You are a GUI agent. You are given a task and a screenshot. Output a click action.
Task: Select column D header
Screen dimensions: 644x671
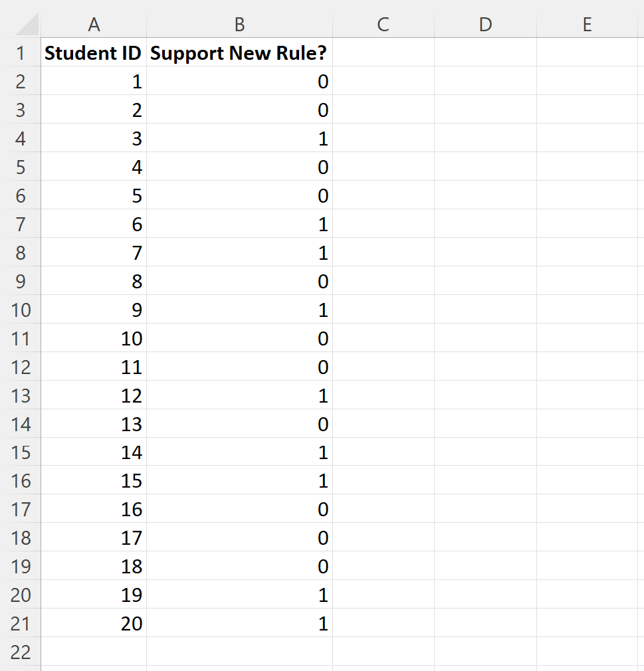485,24
